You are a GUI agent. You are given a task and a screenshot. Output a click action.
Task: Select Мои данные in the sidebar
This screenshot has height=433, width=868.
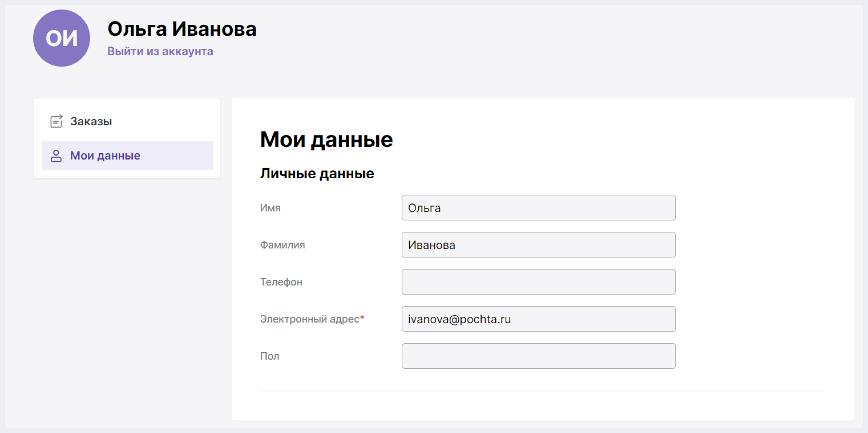pyautogui.click(x=127, y=156)
